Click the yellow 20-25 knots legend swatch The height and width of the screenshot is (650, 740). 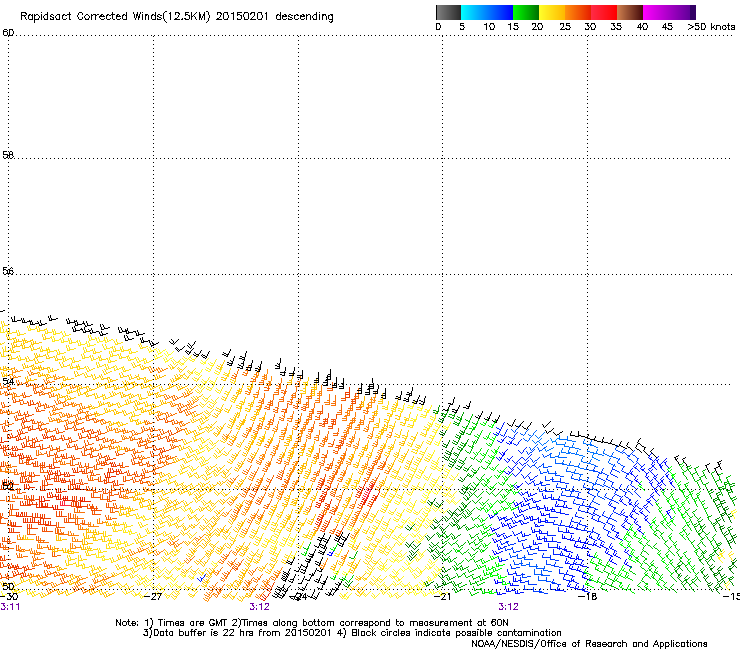click(552, 12)
